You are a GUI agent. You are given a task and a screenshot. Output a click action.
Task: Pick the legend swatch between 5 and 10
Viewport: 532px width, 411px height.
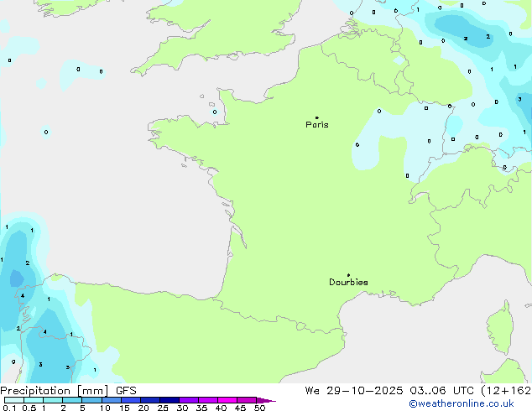click(91, 400)
